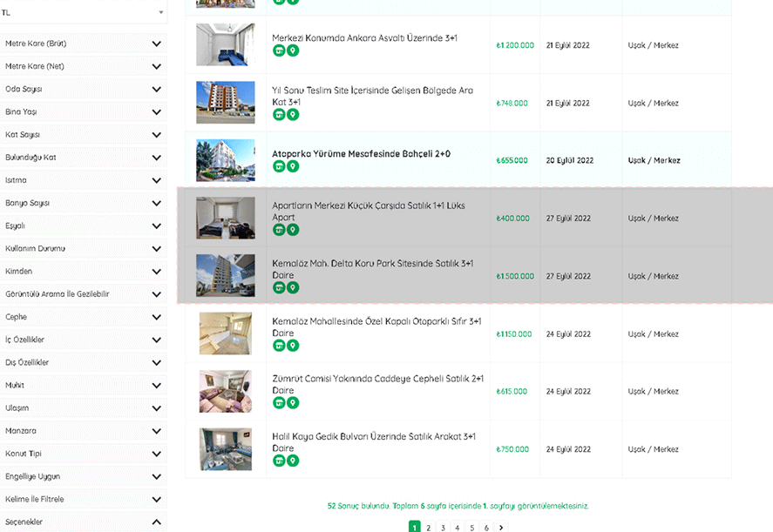Click the map pin icon under the Atapark listing
Screen dimensions: 773x532
(293, 166)
